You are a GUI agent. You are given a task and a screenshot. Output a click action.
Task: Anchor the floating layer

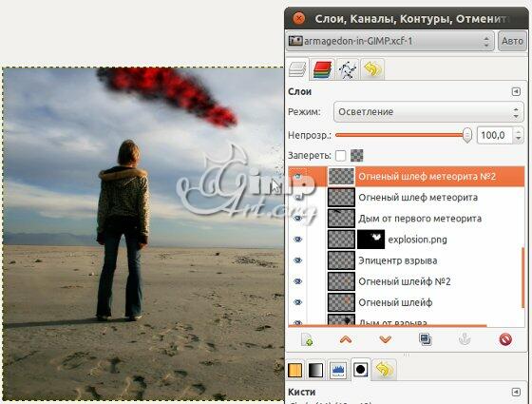[465, 339]
